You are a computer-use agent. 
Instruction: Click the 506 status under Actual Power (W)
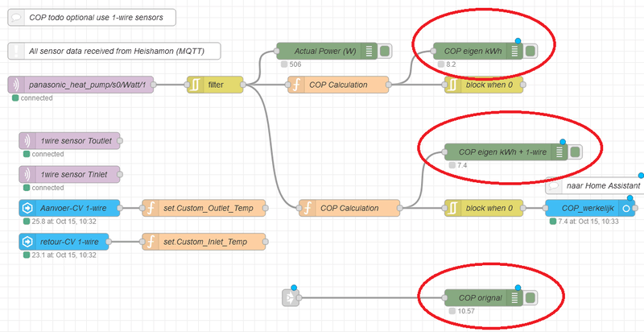pyautogui.click(x=295, y=64)
